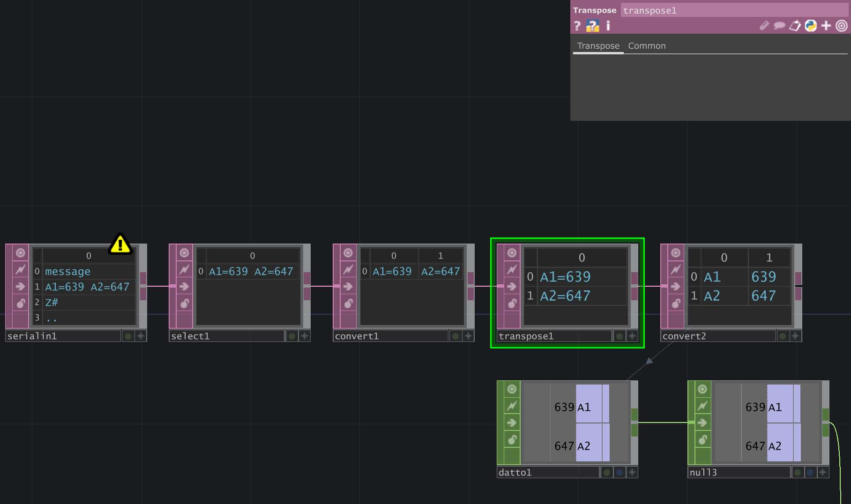
Task: Toggle the lock flag on convert1
Action: [348, 303]
